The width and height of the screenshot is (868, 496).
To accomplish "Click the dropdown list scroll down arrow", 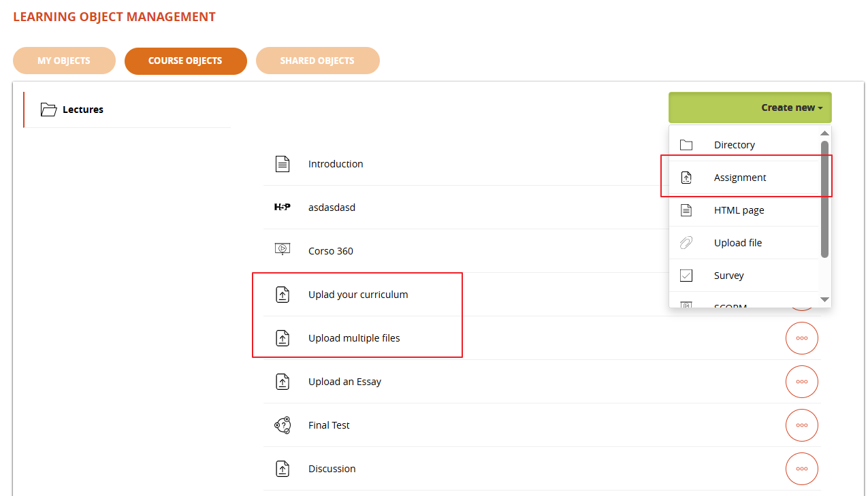I will point(824,299).
